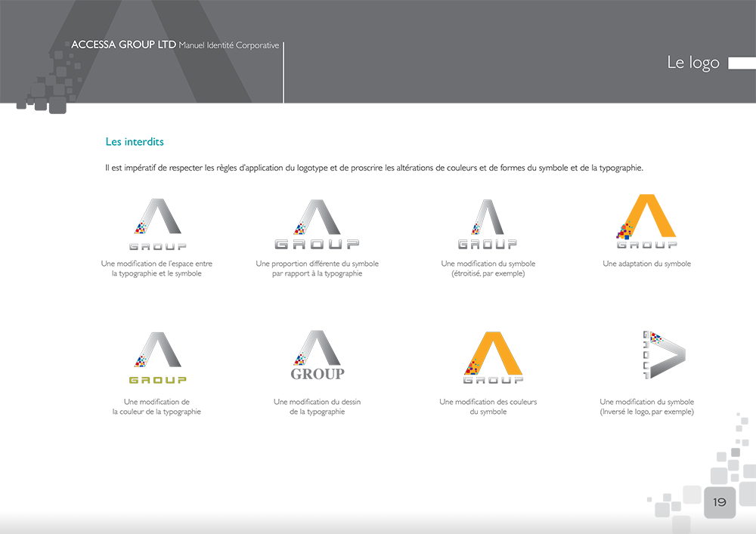Select the logo with serif GROUP typography
Viewport: 756px width, 534px height.
[x=318, y=356]
